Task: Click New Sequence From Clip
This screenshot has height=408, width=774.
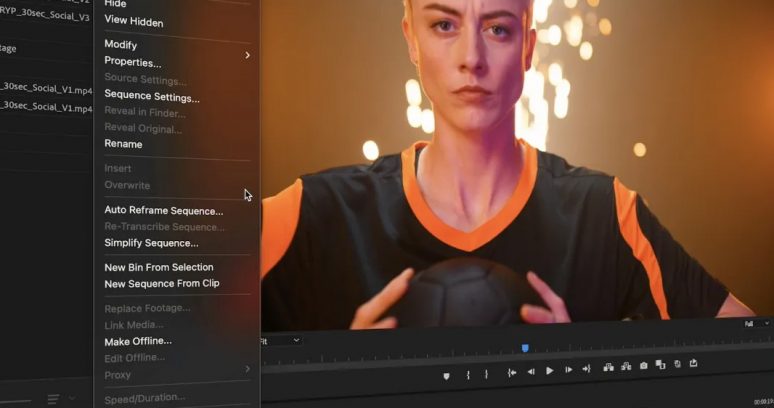Action: click(x=162, y=284)
